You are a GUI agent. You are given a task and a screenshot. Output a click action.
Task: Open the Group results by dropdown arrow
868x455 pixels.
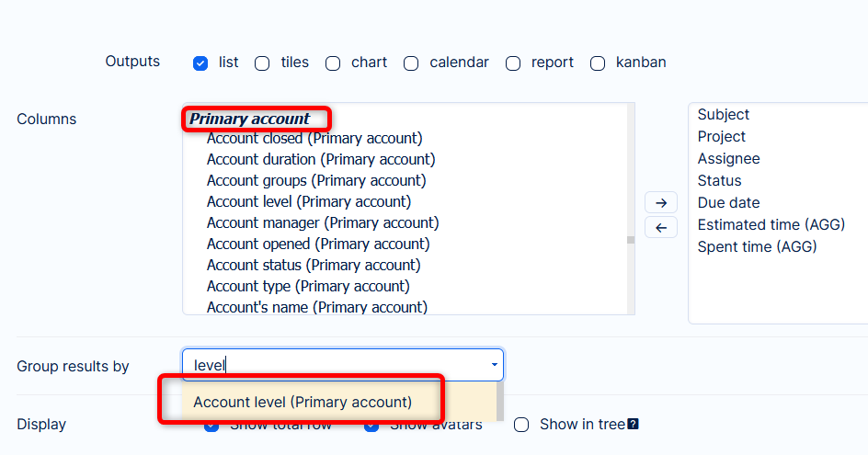point(495,365)
